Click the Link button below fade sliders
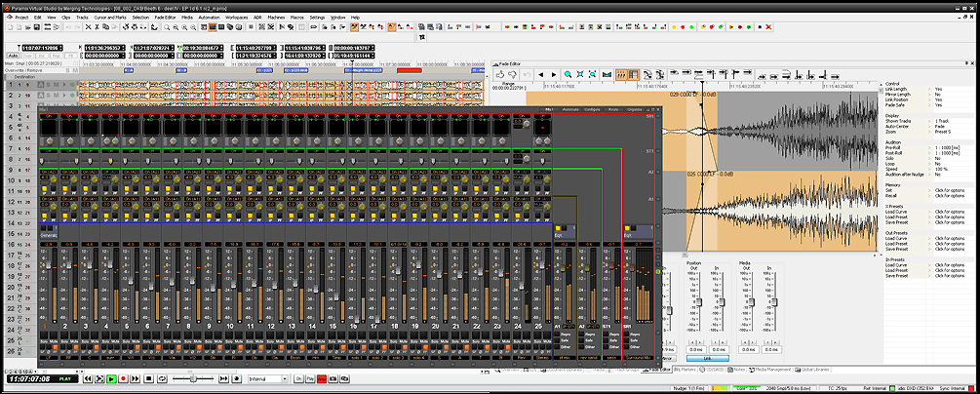 coord(708,358)
